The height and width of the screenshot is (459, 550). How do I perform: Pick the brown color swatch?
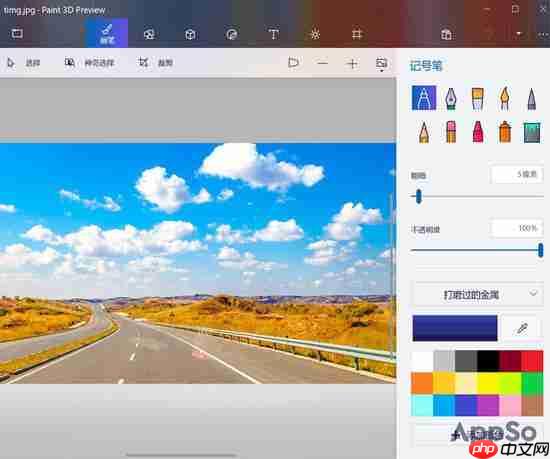[x=532, y=405]
